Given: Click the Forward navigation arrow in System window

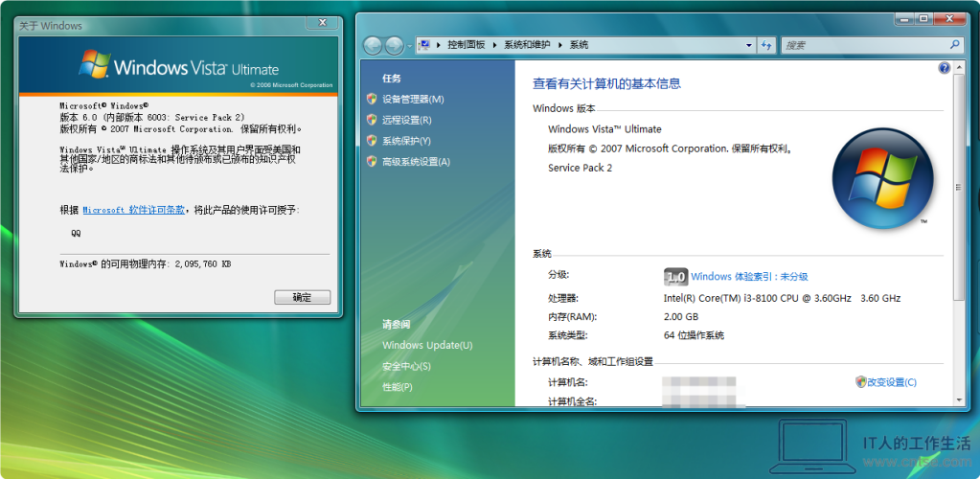Looking at the screenshot, I should (x=394, y=45).
